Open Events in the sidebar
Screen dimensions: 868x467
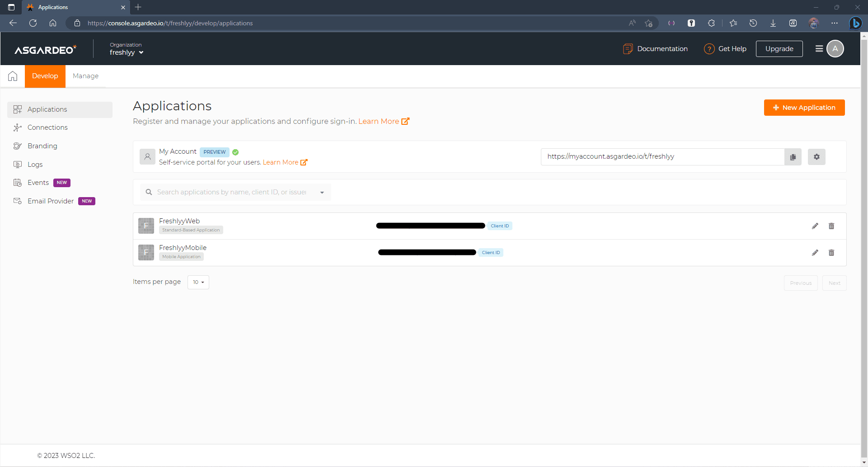point(60,183)
